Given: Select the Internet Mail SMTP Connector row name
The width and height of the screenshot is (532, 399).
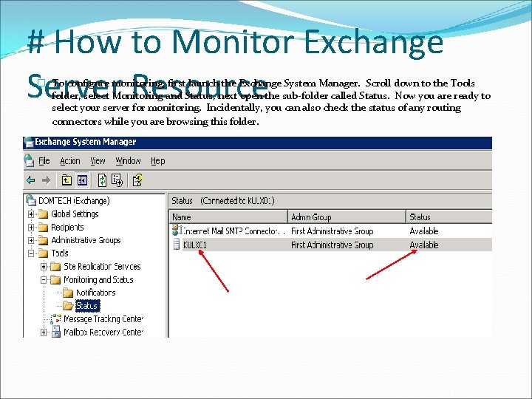Looking at the screenshot, I should pyautogui.click(x=234, y=231).
